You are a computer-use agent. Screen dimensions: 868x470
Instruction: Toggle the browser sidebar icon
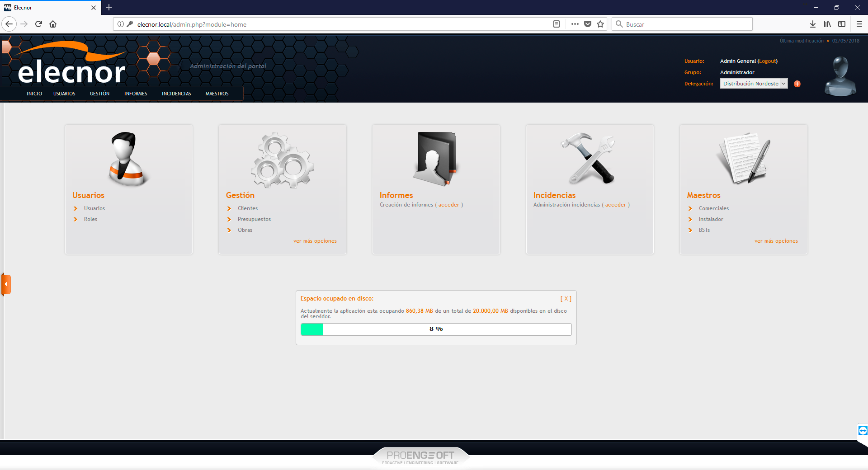[x=842, y=24]
